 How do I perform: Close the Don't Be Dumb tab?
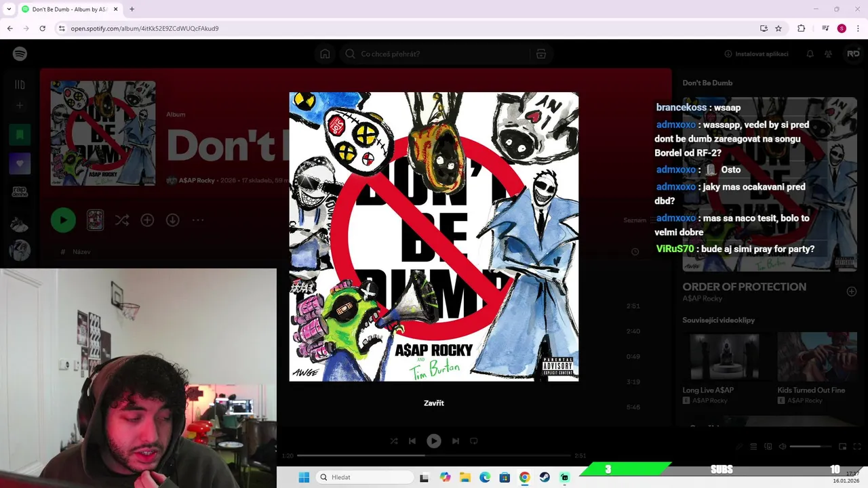click(x=115, y=9)
